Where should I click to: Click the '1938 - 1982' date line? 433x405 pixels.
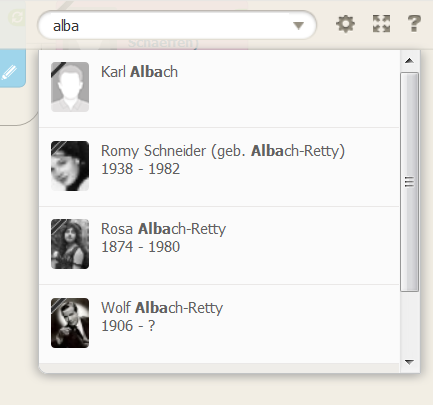pyautogui.click(x=140, y=169)
